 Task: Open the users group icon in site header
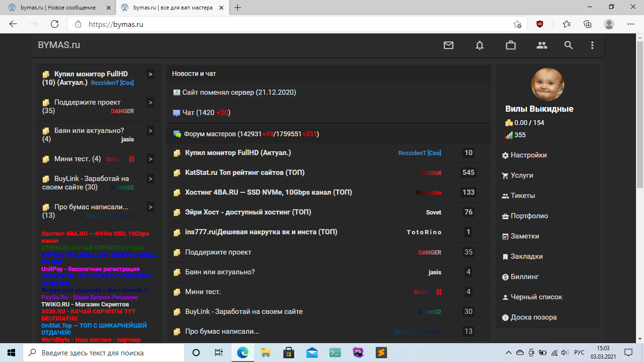click(x=542, y=45)
